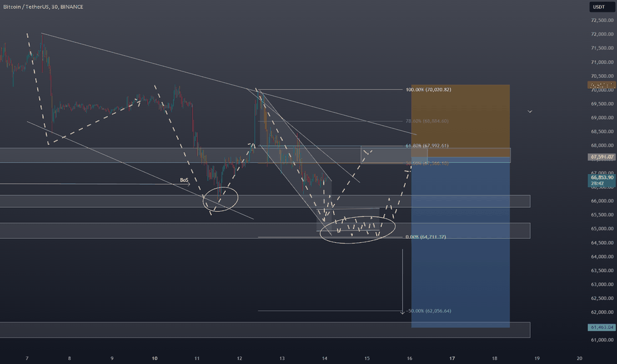617x364 pixels.
Task: Click date 9 on the time axis
Action: tap(112, 359)
